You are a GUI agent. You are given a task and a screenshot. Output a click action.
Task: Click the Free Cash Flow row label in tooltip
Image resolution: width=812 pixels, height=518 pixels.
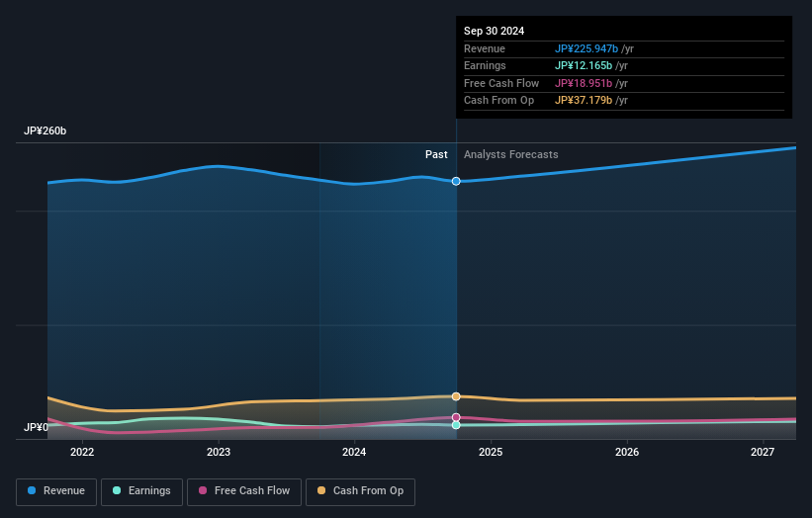[x=501, y=83]
